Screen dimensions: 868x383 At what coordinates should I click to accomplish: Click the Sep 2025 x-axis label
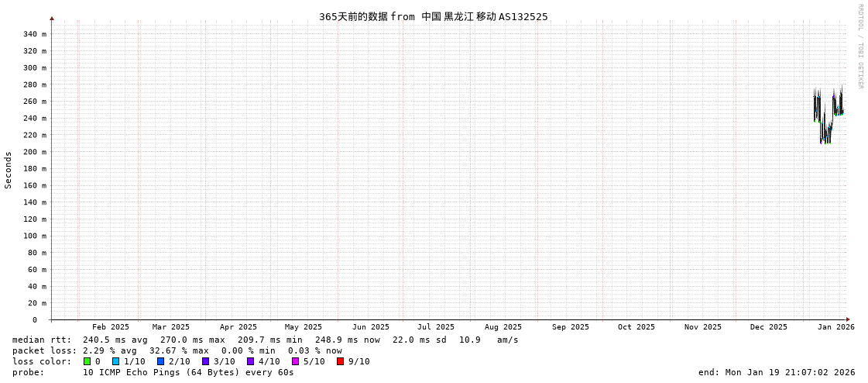tap(571, 327)
